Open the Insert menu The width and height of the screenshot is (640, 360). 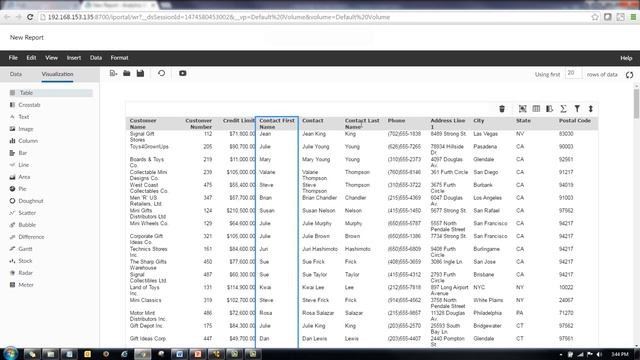74,58
